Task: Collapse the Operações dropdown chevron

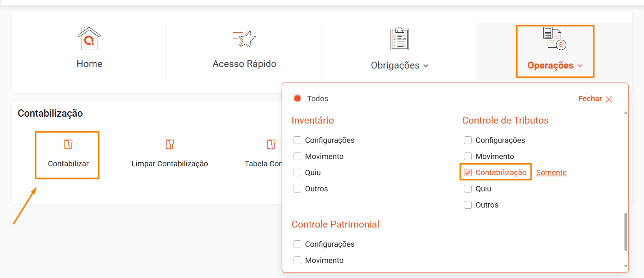Action: point(580,66)
